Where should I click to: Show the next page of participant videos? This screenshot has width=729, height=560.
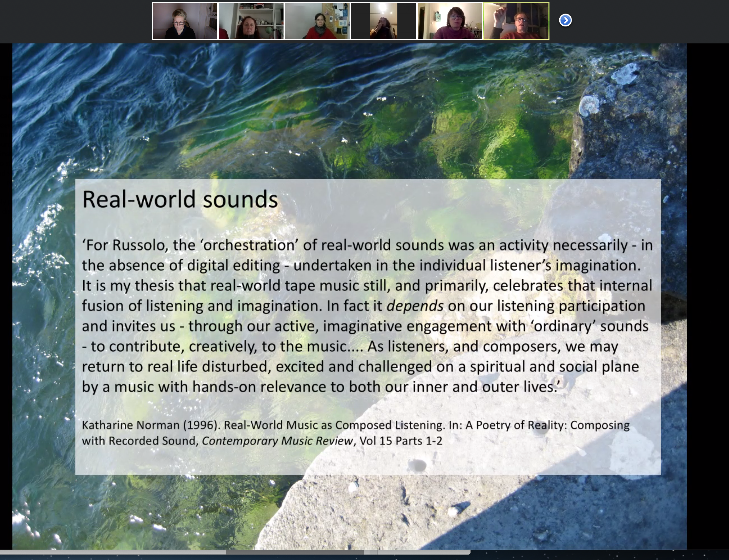[x=565, y=20]
